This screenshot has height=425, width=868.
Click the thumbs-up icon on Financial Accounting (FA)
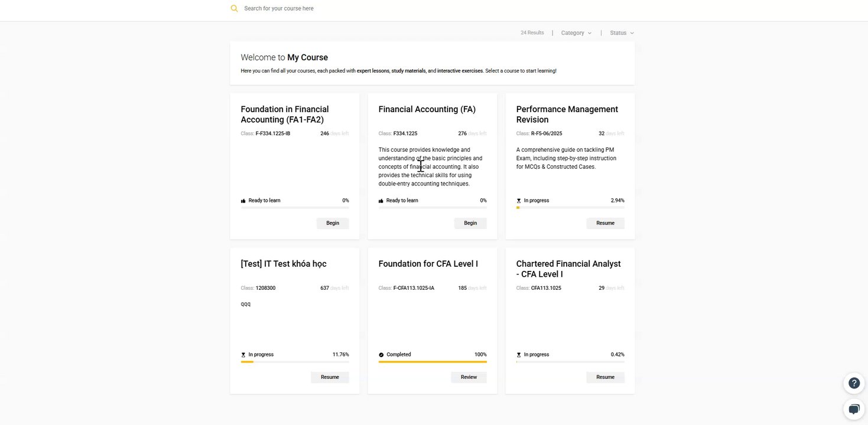click(x=381, y=201)
